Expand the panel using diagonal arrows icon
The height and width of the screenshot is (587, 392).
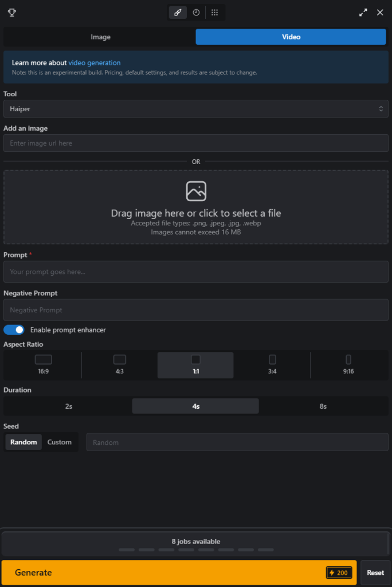[x=363, y=11]
